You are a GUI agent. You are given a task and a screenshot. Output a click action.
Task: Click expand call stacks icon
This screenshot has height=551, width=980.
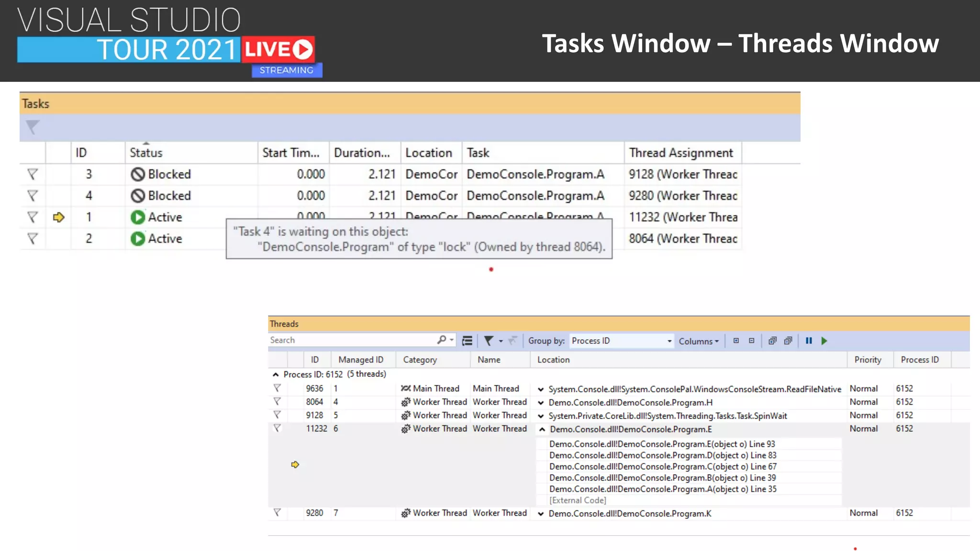tap(772, 341)
